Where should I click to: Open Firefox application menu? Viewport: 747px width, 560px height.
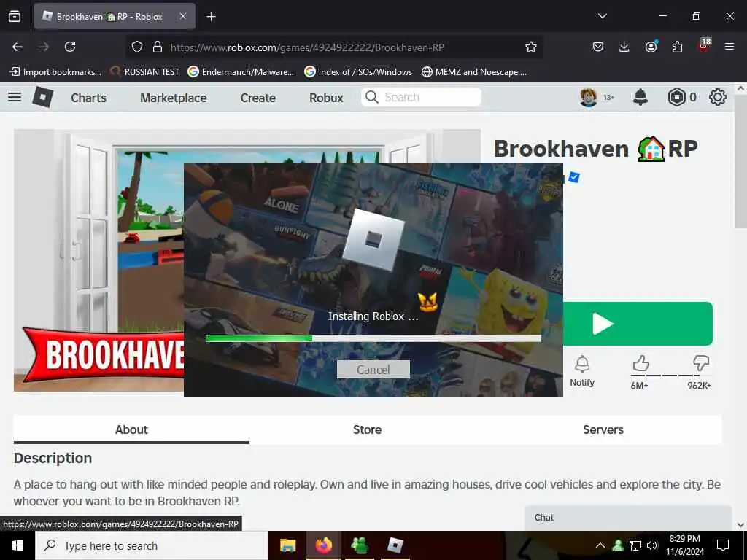[729, 47]
